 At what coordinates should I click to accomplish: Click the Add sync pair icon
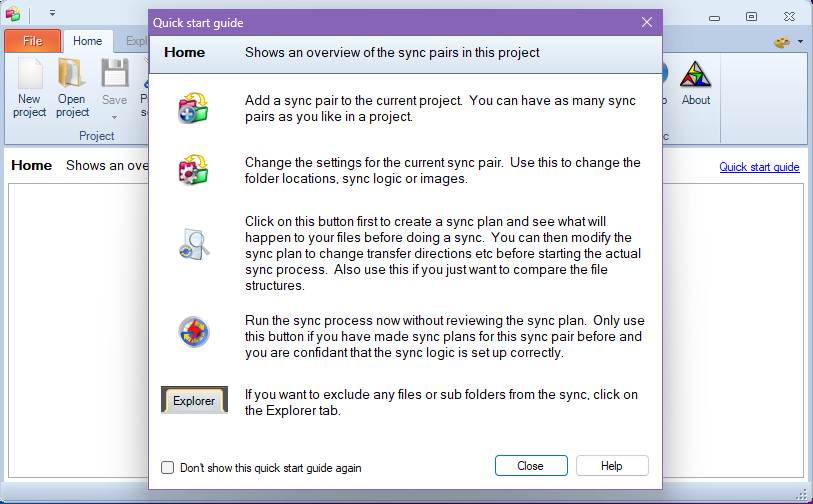point(193,108)
